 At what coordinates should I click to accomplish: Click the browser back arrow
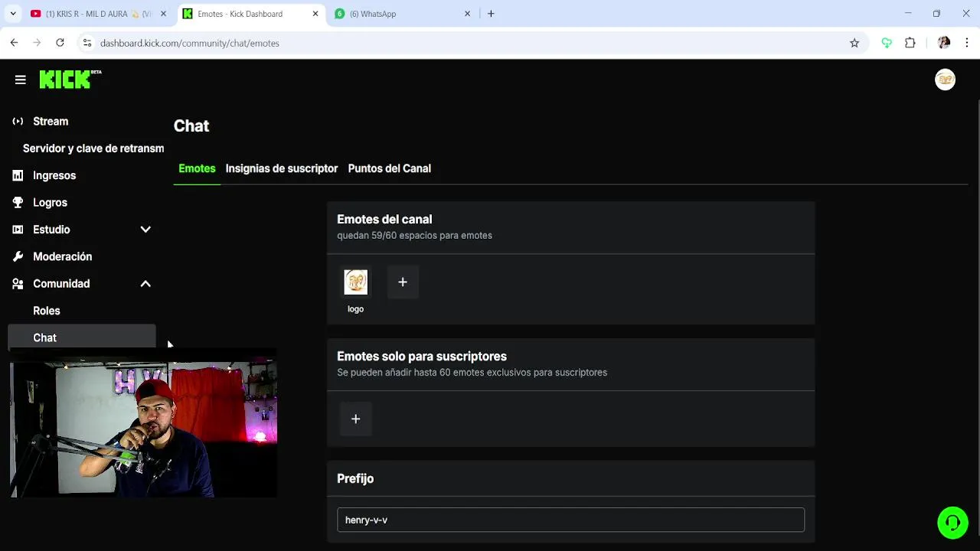coord(14,43)
